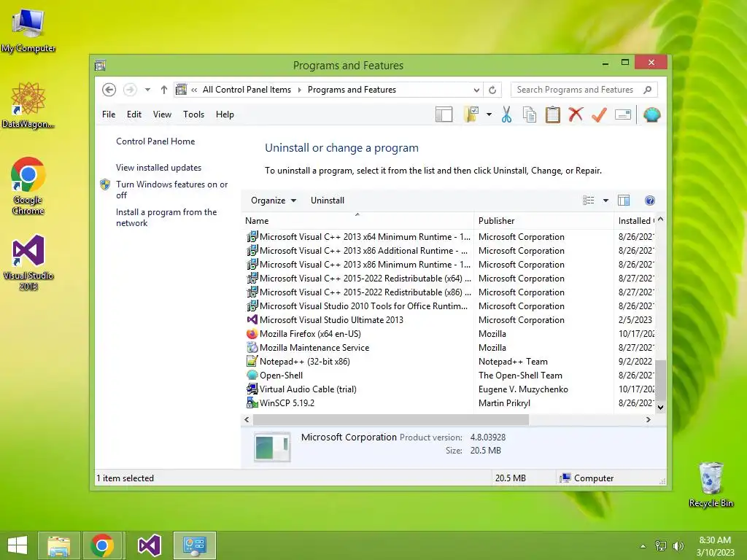The image size is (747, 560).
Task: Expand the Organize dropdown
Action: click(x=274, y=201)
